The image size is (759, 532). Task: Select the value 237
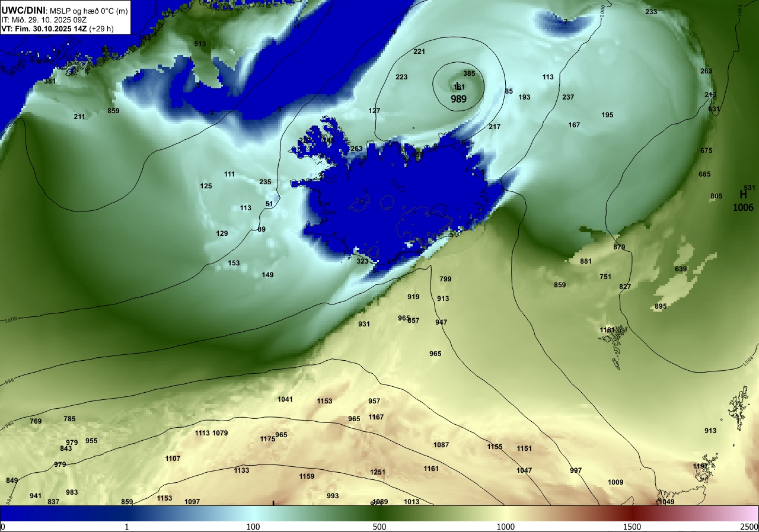coord(568,97)
